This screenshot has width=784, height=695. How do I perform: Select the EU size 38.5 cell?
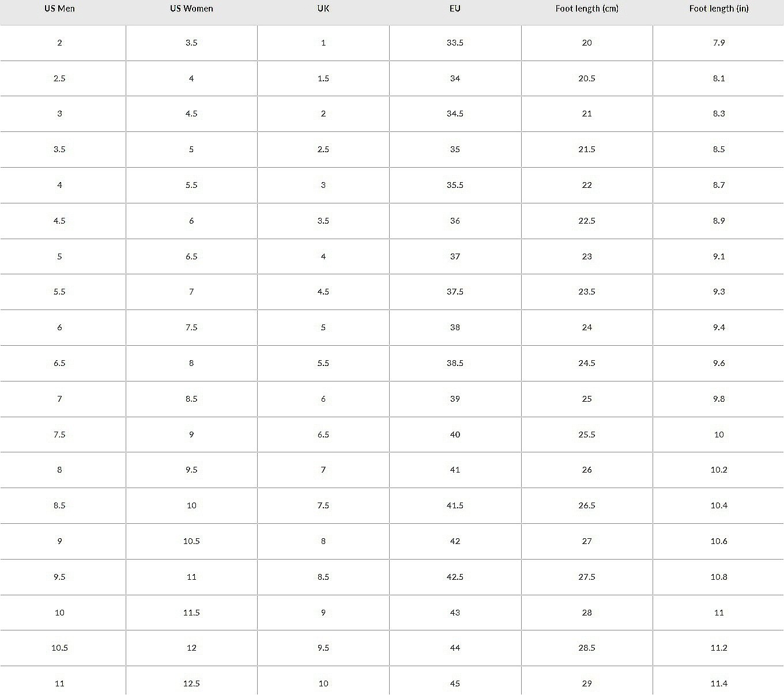point(455,363)
